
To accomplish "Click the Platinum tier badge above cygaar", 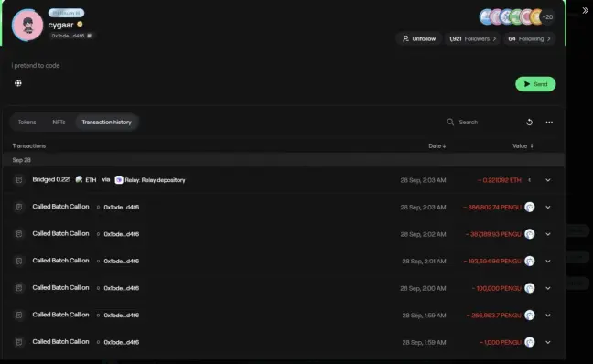I will [66, 13].
